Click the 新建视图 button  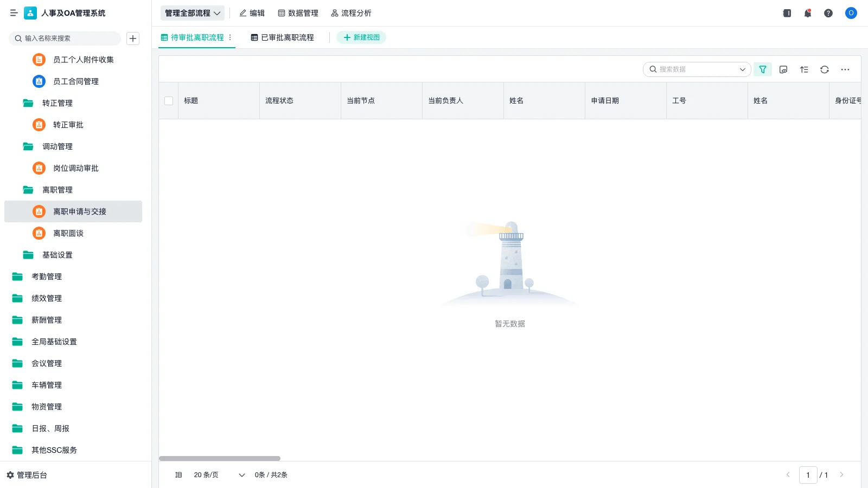click(x=361, y=37)
